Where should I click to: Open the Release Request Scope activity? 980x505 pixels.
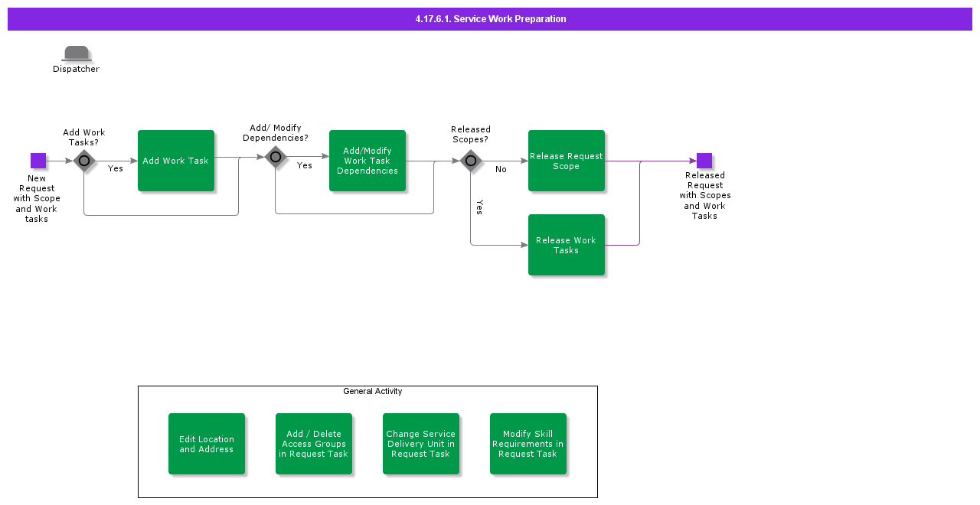click(x=567, y=161)
